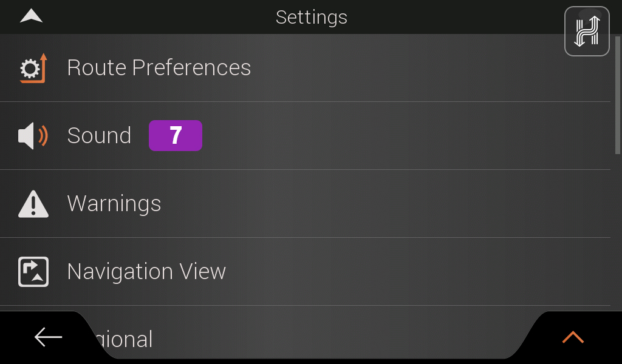Open the Route Preferences gear icon

pyautogui.click(x=33, y=68)
